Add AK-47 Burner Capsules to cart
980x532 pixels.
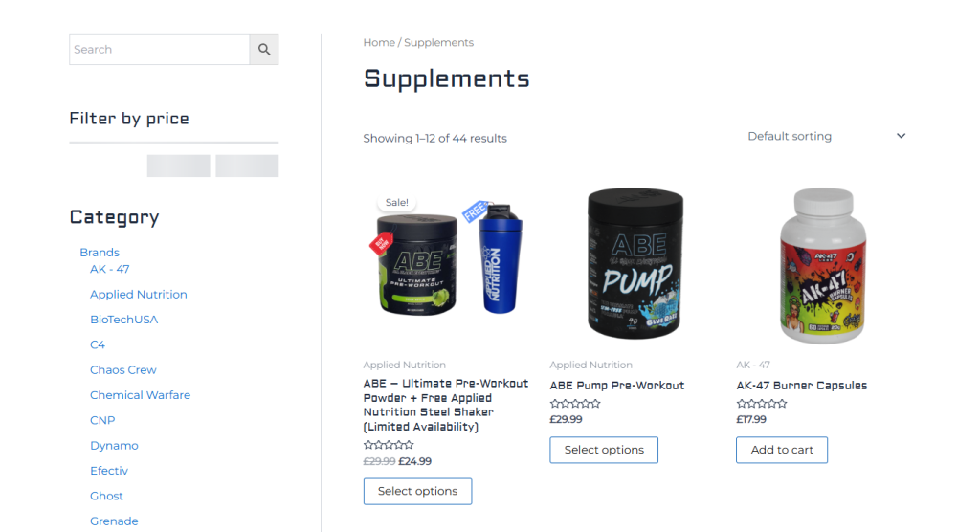pos(782,450)
